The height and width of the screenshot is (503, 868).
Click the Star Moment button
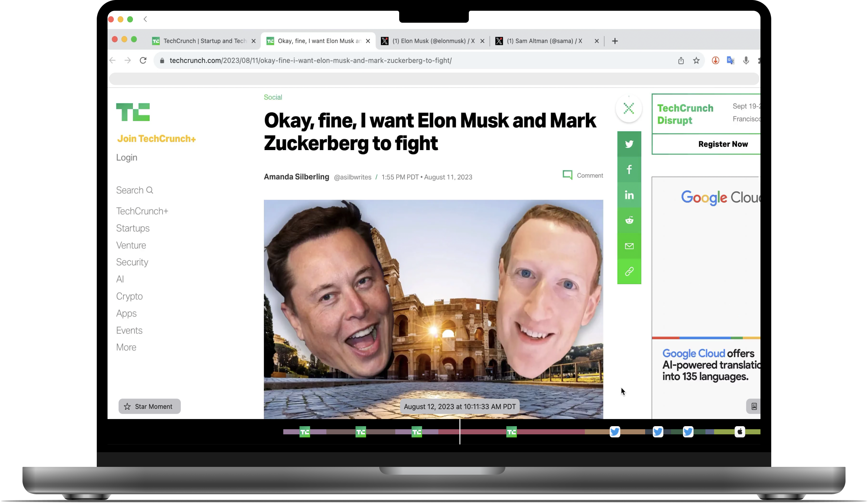(x=150, y=406)
